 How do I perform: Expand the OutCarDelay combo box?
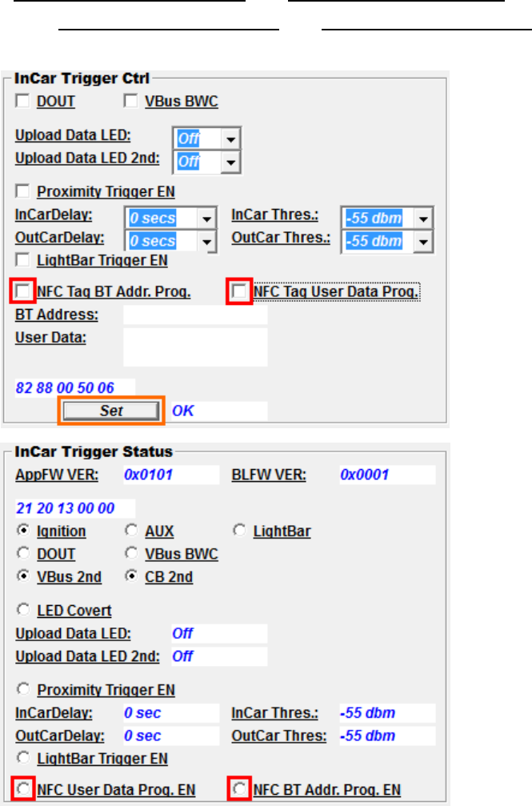coord(206,242)
